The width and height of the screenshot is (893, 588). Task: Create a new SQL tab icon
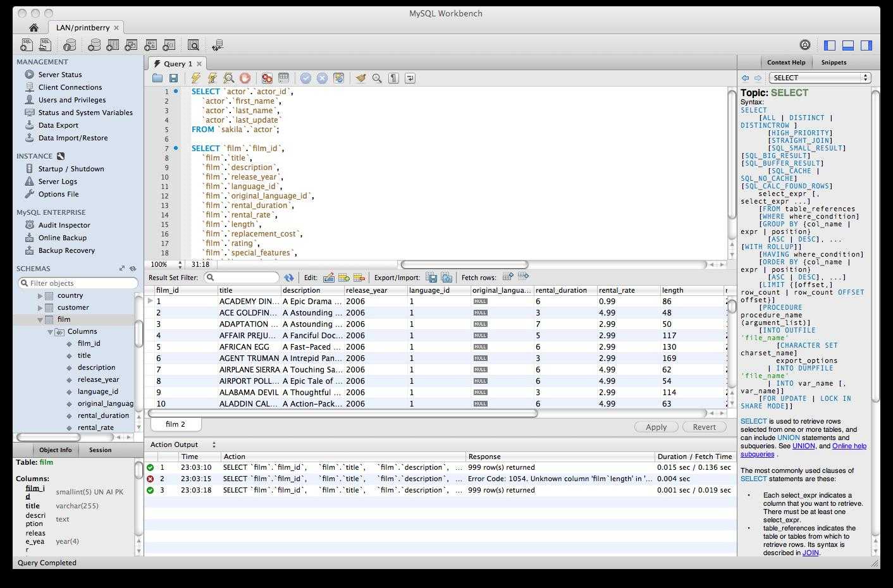click(x=27, y=45)
